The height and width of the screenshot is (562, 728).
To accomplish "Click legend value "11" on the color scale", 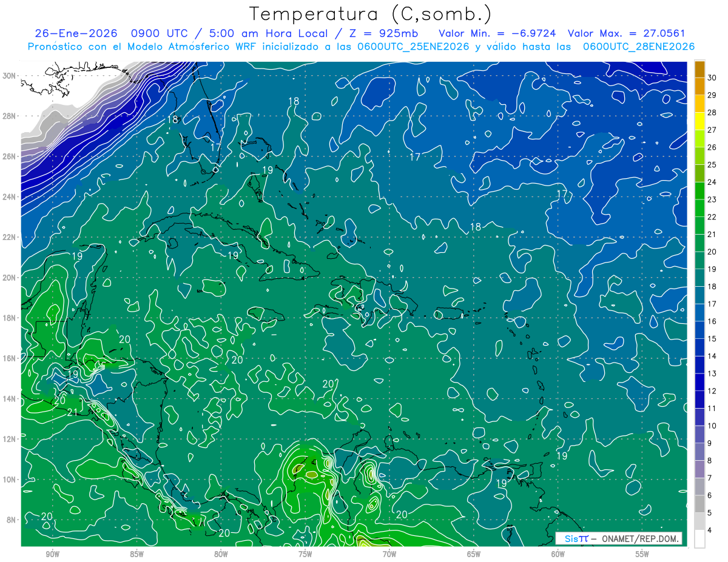I will 712,409.
